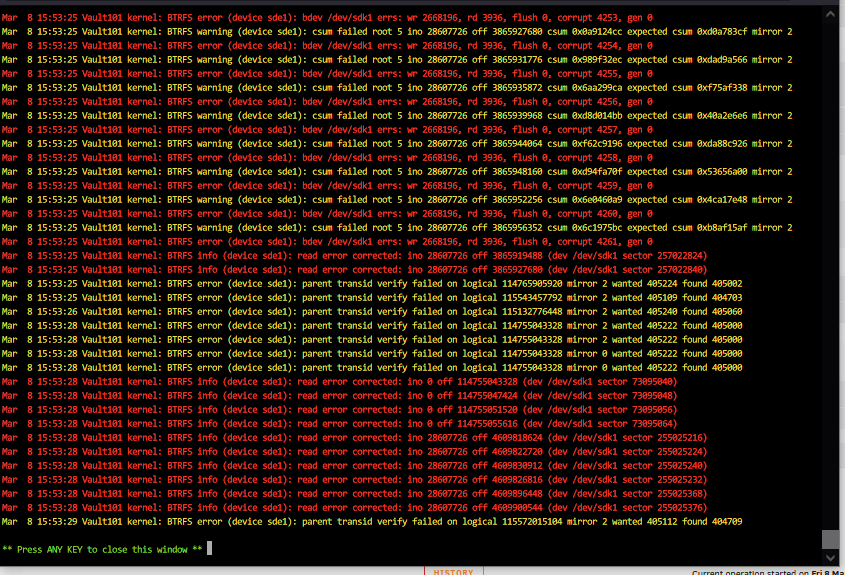This screenshot has height=575, width=845.
Task: Click the 'Press ANY KEY to close this window' prompt
Action: click(x=102, y=550)
